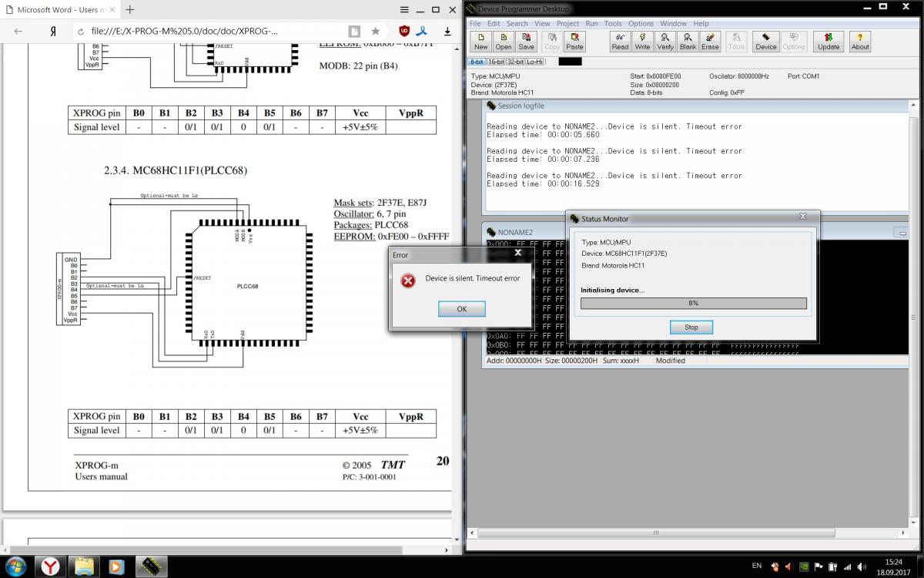Click the About toolbar icon
This screenshot has height=578, width=924.
click(x=860, y=41)
